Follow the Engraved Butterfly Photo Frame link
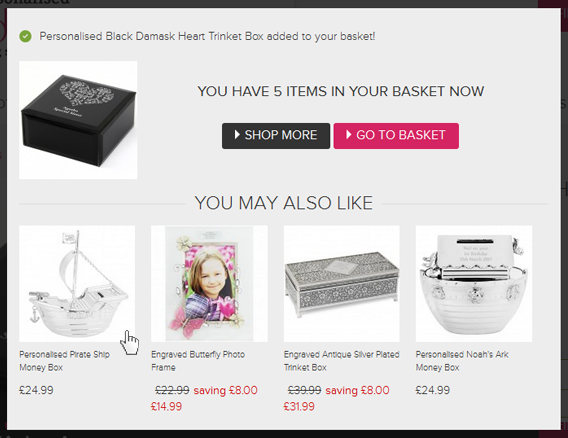 click(198, 361)
